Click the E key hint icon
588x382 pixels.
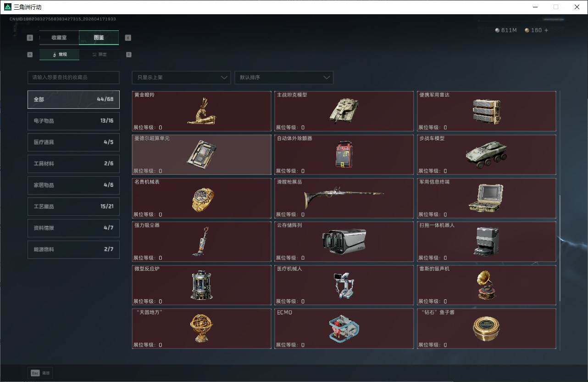(x=128, y=38)
